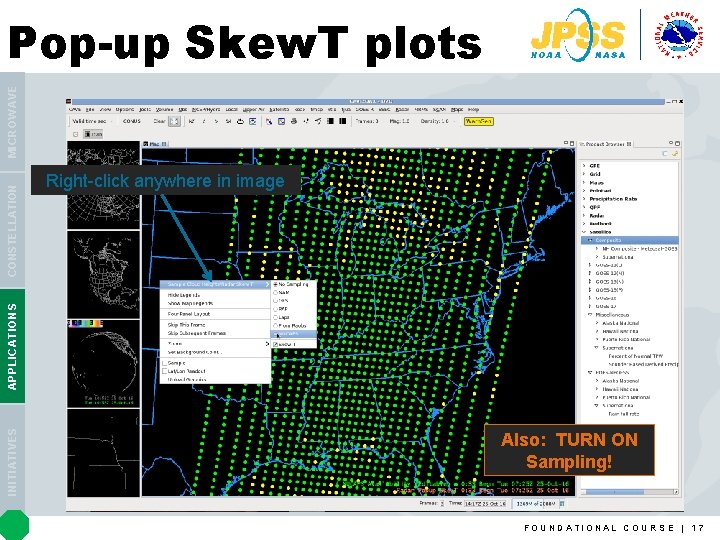Click the Clear toolbar button
The image size is (720, 540).
[x=159, y=121]
